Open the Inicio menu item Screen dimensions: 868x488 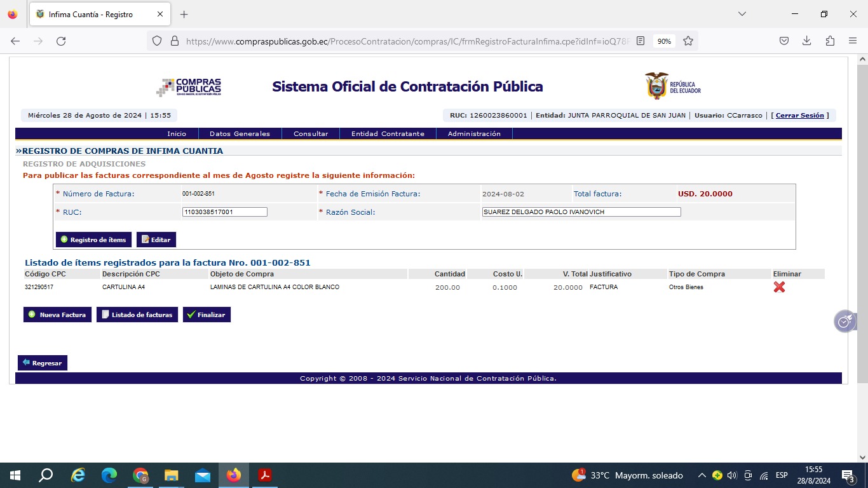coord(177,134)
